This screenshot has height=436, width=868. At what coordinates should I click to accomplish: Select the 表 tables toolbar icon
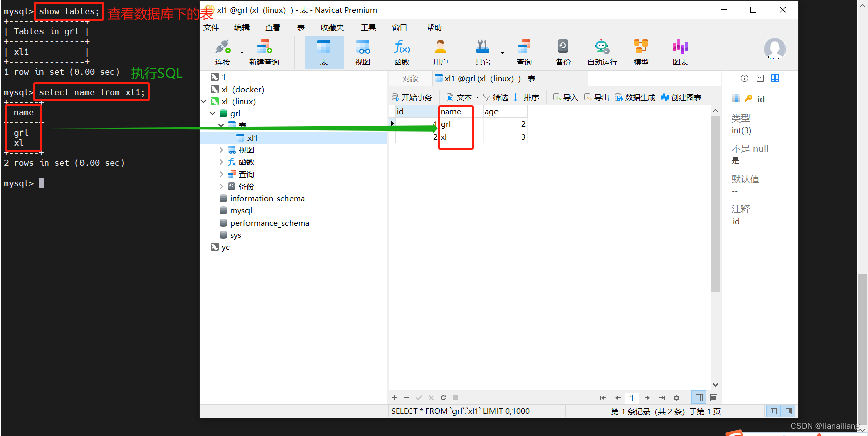coord(324,53)
